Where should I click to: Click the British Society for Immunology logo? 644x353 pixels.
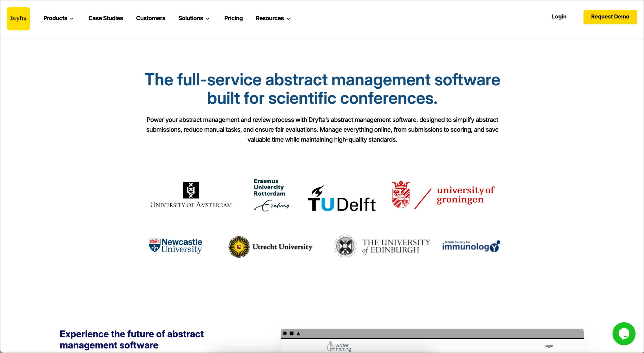point(471,246)
